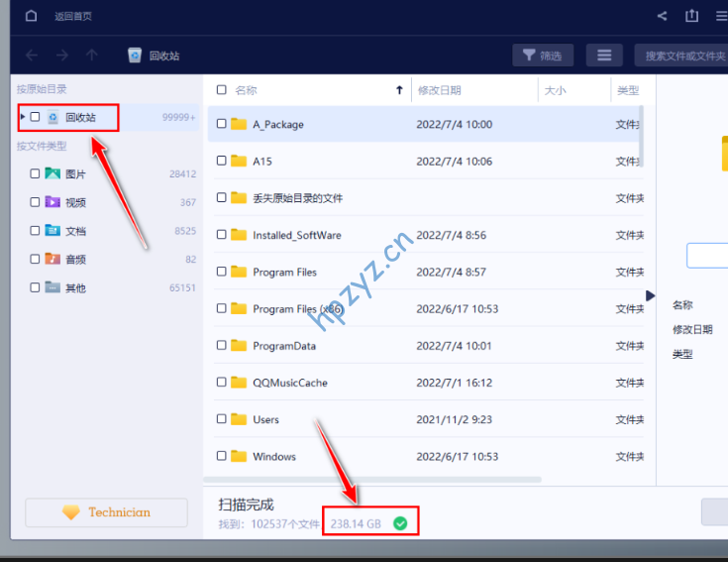The image size is (728, 562).
Task: Collapse the preview panel with side arrow
Action: click(650, 295)
